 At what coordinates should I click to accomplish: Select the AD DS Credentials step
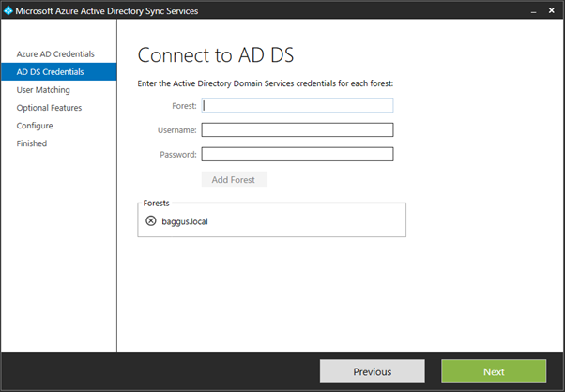(x=50, y=71)
